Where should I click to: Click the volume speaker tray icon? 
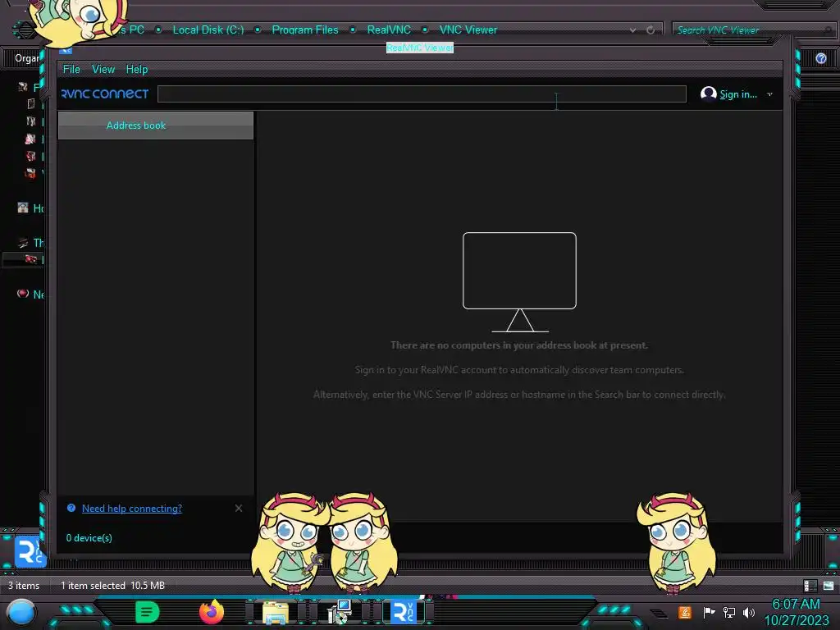click(749, 612)
